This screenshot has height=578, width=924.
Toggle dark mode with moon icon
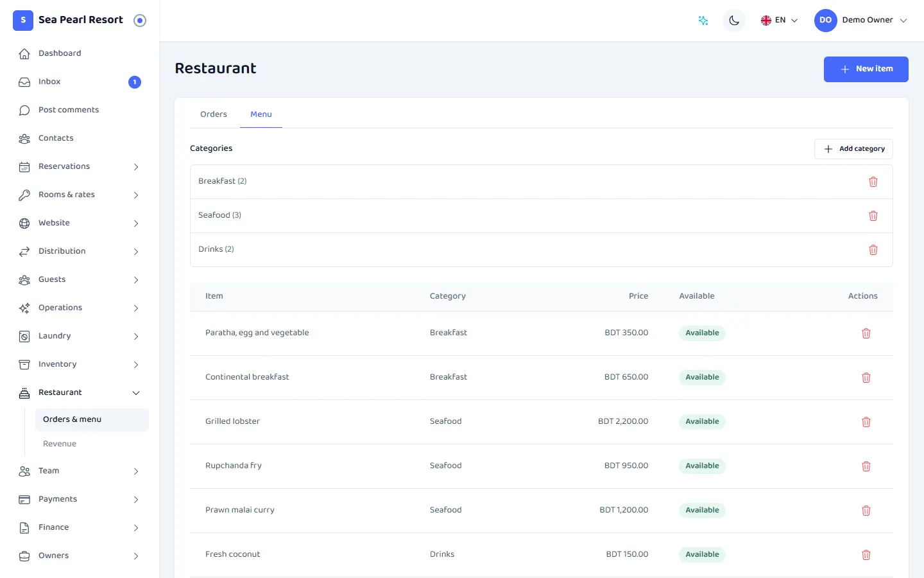(x=734, y=21)
